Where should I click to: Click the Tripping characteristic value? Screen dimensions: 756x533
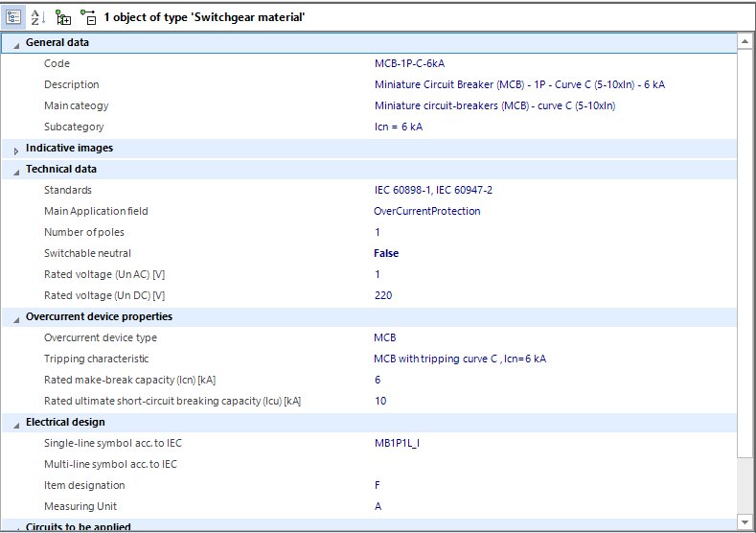[x=460, y=359]
